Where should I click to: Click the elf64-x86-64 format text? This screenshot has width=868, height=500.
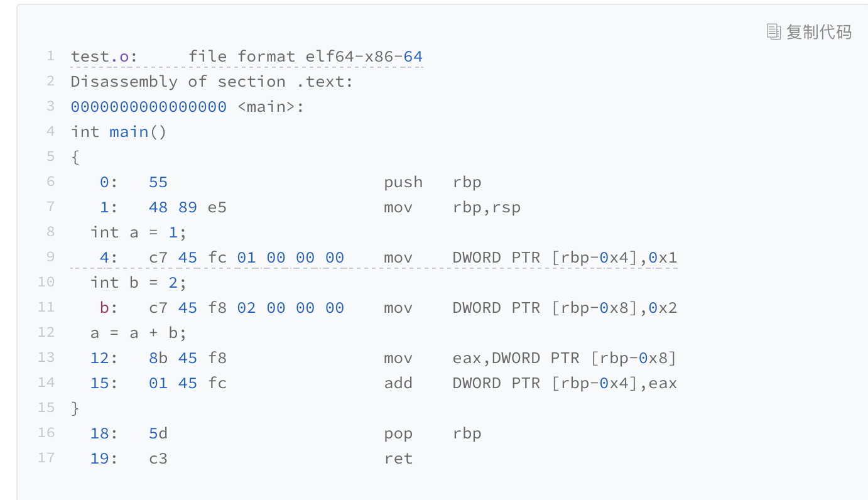click(364, 57)
